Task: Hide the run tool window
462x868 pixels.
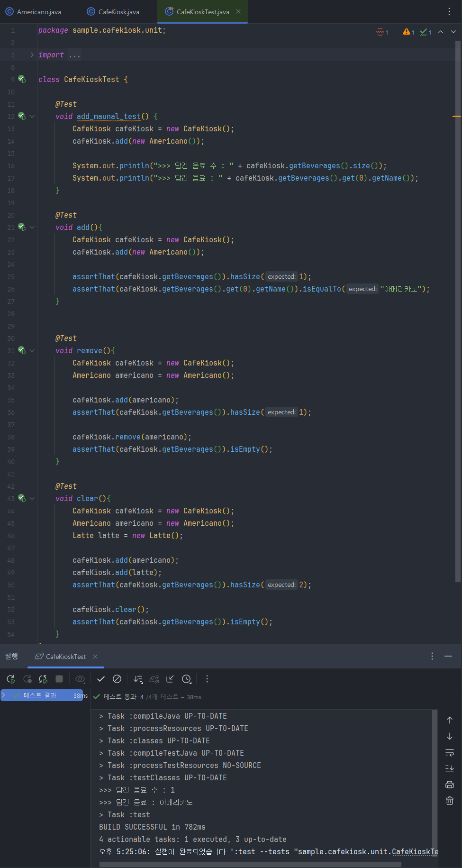Action: [x=449, y=656]
